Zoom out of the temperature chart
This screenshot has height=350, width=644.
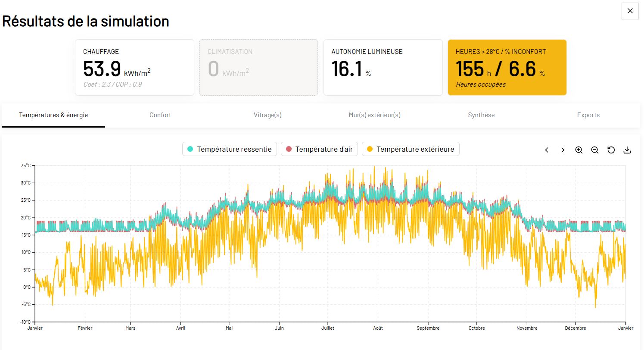click(x=595, y=150)
